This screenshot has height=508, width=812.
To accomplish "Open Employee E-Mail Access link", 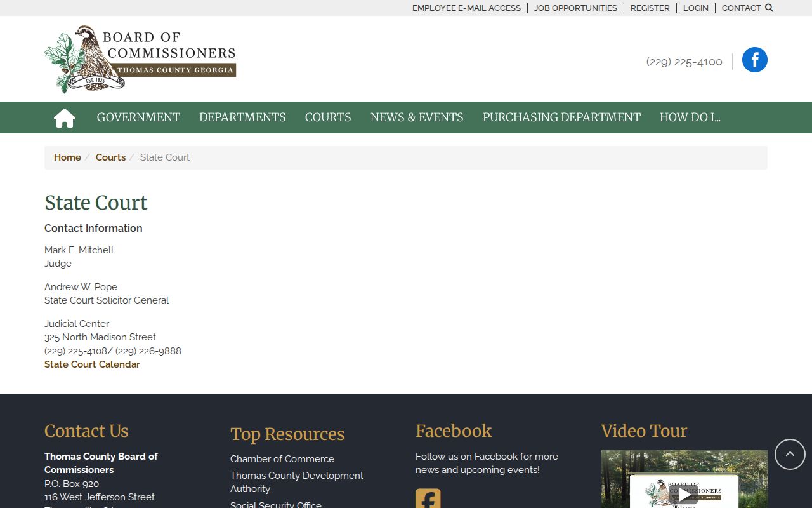I will (466, 8).
